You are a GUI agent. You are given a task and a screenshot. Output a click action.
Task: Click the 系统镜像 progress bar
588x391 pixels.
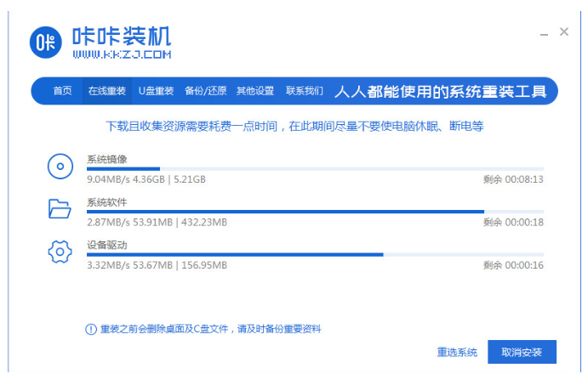[x=315, y=169]
